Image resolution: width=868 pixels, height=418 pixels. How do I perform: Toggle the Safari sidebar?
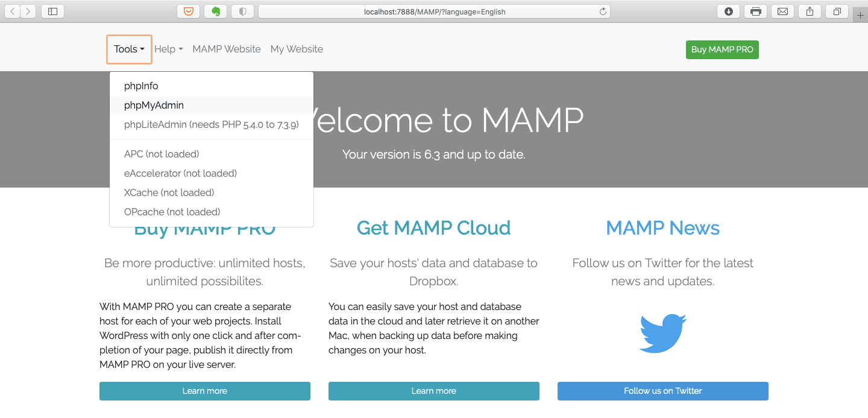(x=52, y=11)
